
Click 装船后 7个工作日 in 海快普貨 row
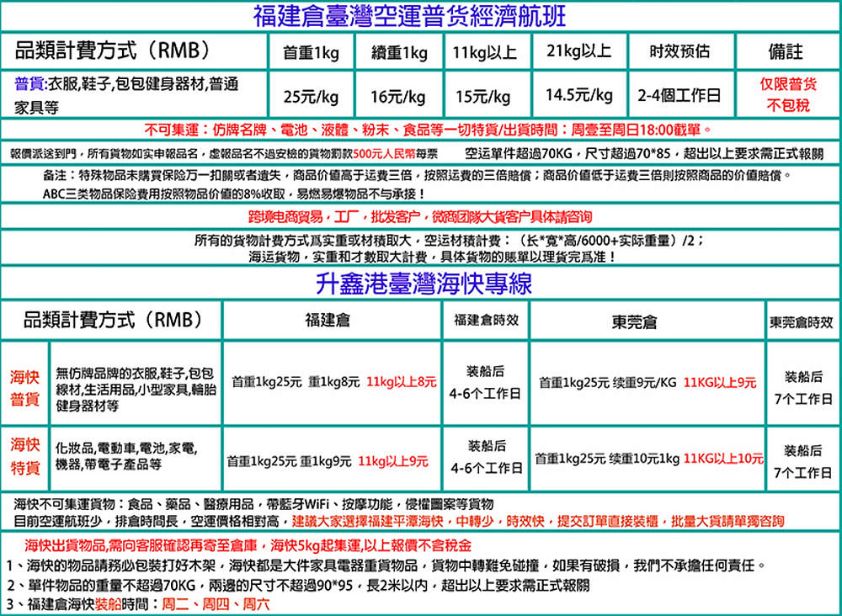[x=802, y=388]
